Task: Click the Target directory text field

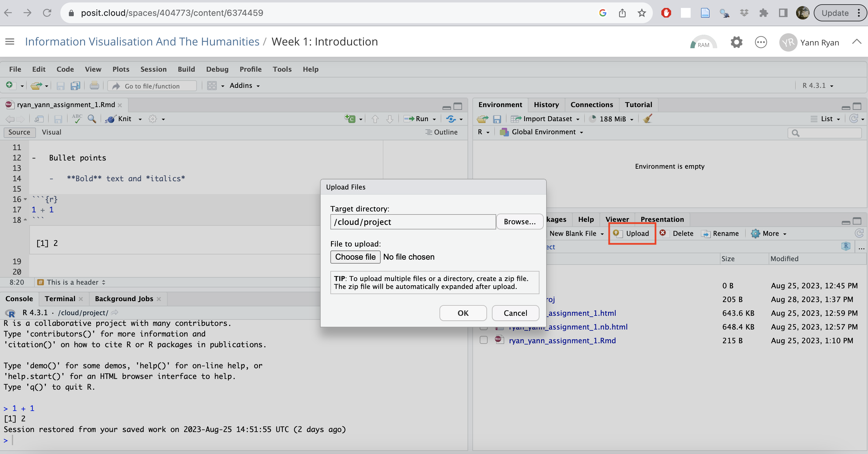Action: click(413, 222)
